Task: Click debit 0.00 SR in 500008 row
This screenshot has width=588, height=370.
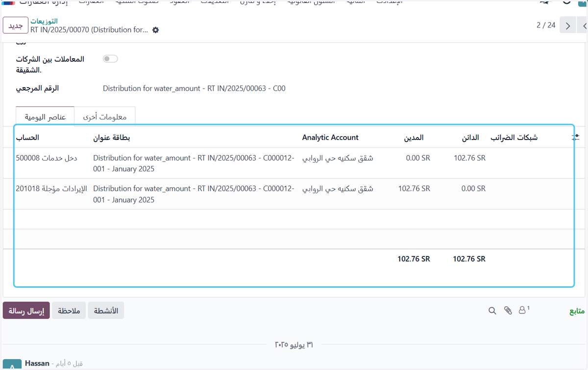Action: tap(417, 158)
